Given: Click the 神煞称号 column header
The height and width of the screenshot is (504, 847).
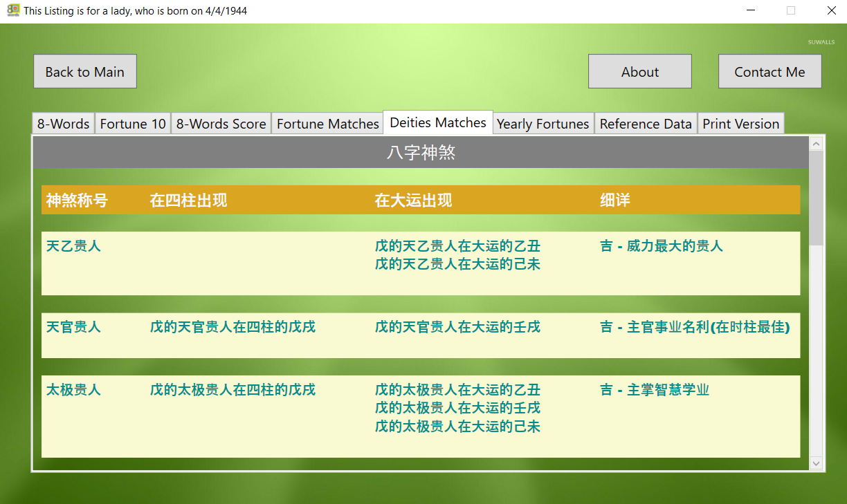Looking at the screenshot, I should pos(77,200).
